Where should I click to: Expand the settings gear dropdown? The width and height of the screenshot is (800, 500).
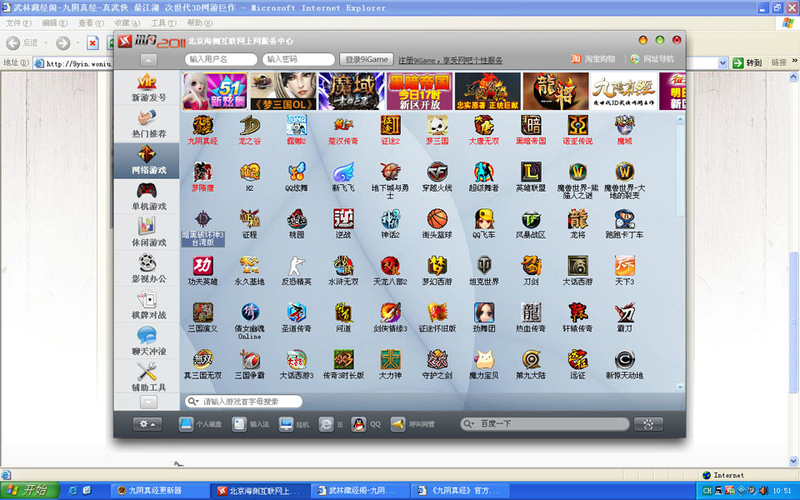pyautogui.click(x=147, y=424)
